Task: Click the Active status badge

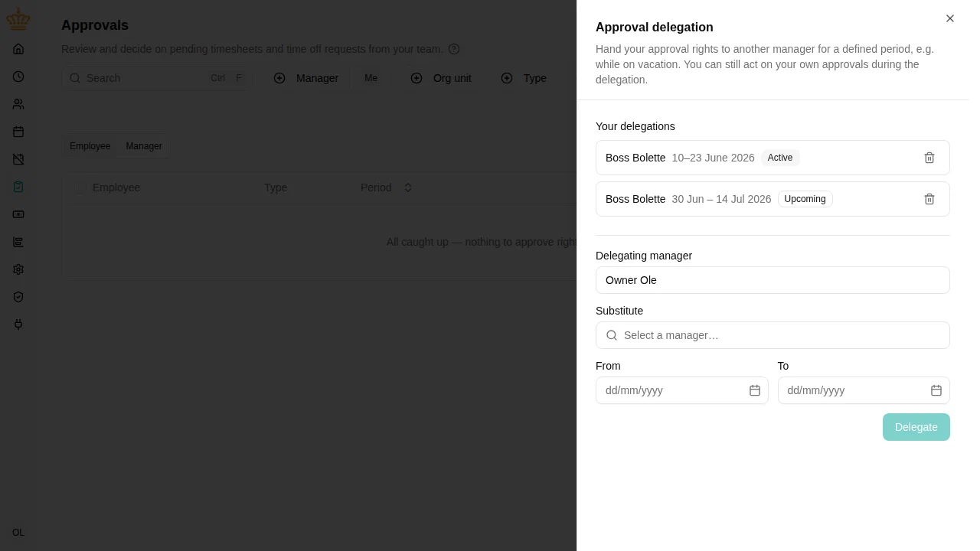Action: pos(780,158)
